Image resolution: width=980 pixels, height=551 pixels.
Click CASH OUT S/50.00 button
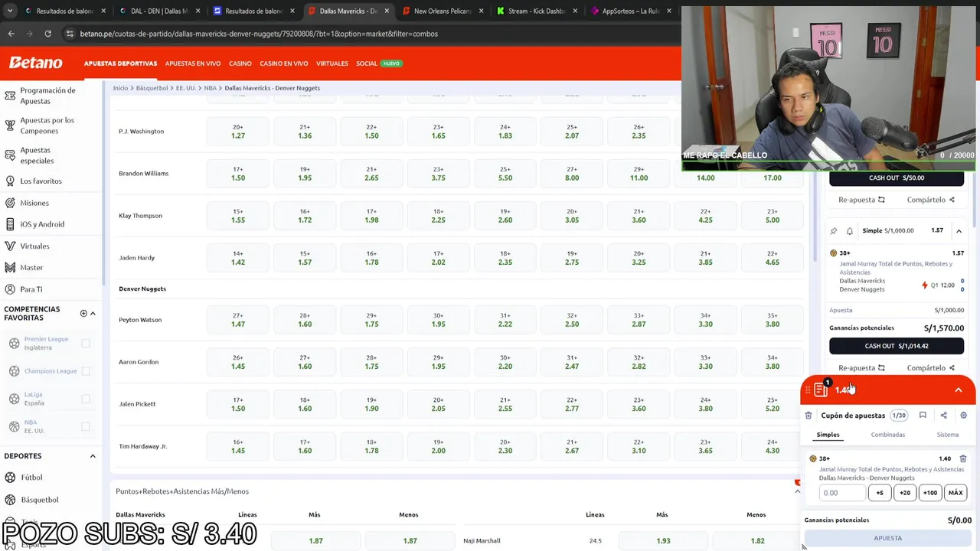(x=896, y=178)
